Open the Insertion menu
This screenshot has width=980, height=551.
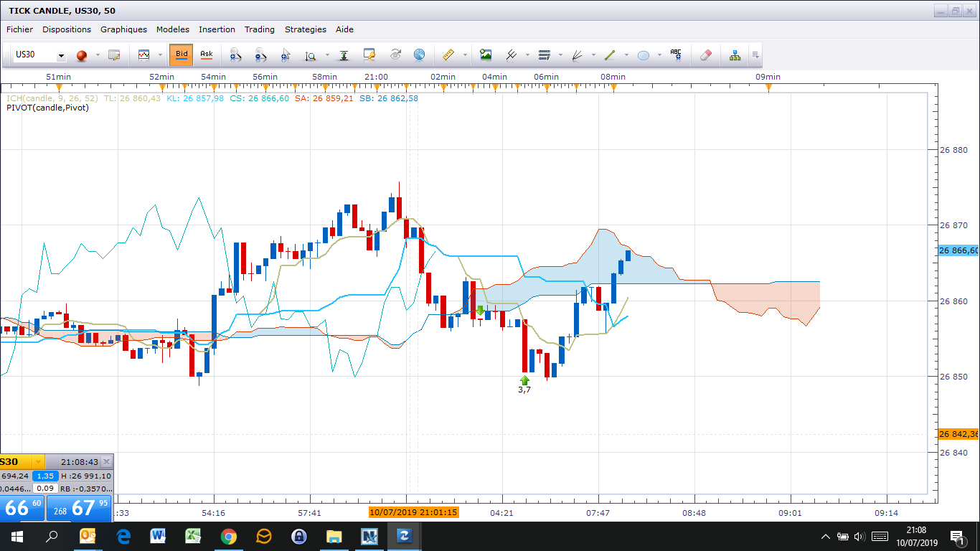[x=217, y=29]
